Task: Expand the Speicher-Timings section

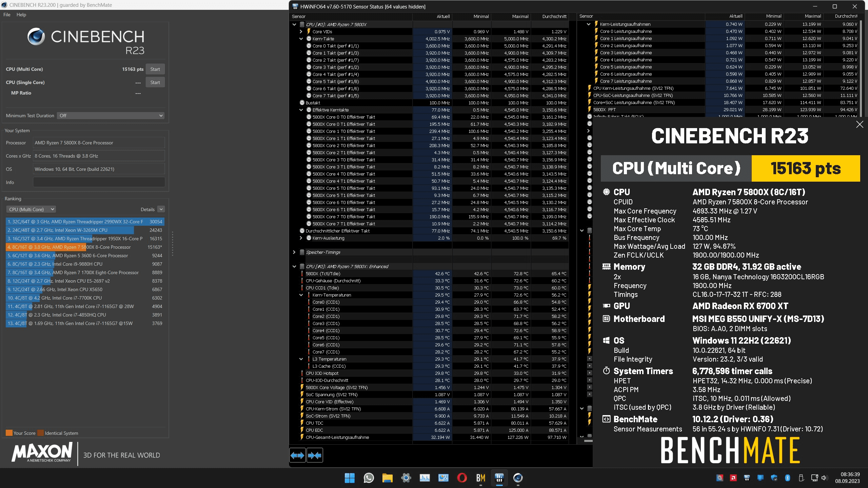Action: (x=294, y=252)
